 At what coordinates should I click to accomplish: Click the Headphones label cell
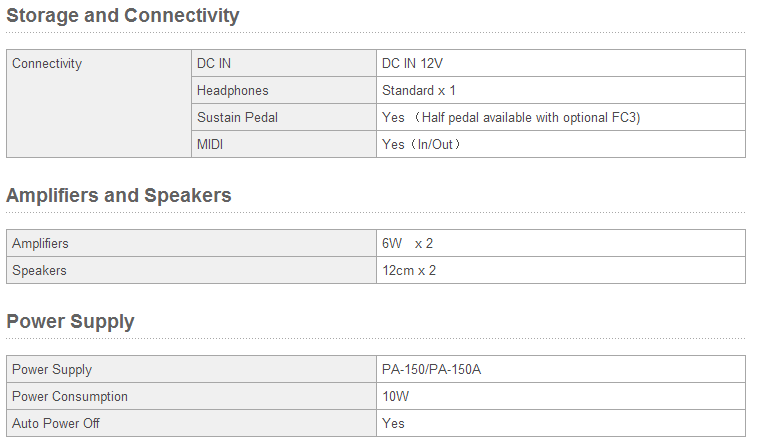(x=232, y=91)
